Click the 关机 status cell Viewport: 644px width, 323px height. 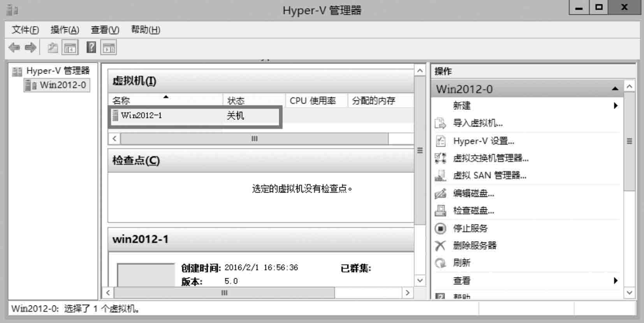coord(235,116)
